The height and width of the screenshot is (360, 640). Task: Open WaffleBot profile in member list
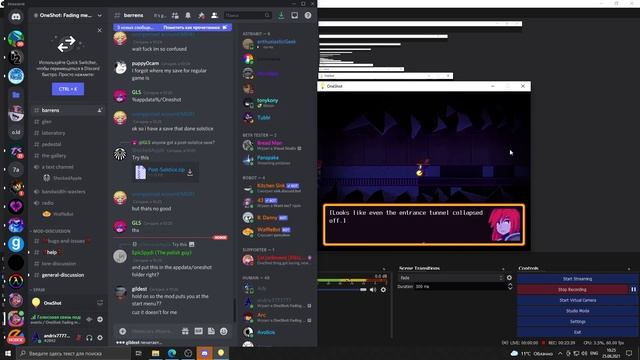pyautogui.click(x=276, y=232)
